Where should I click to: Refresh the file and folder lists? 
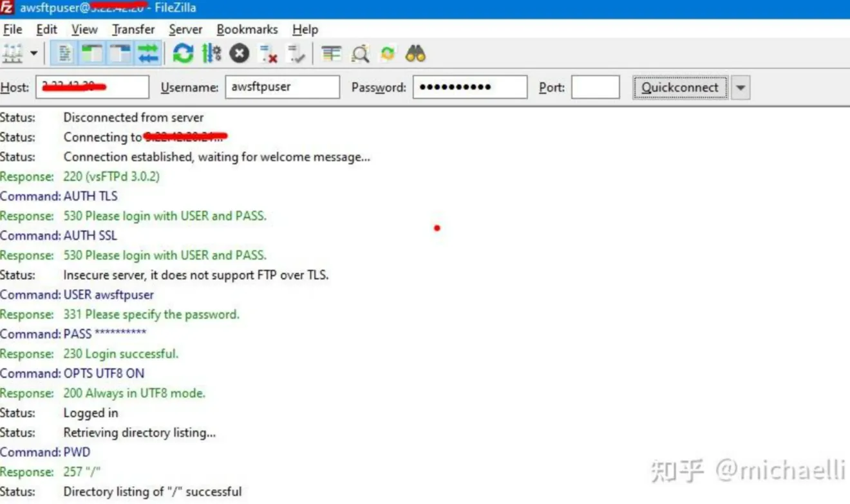click(183, 54)
